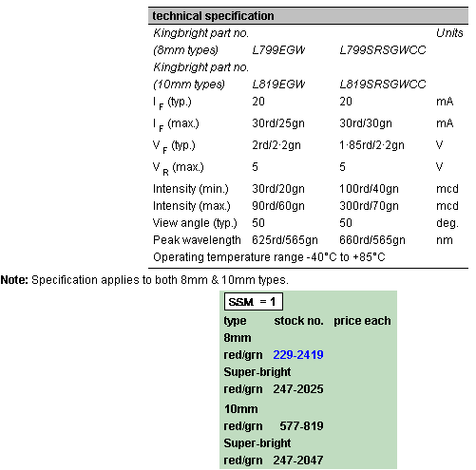Click the technical specification header bar
Image resolution: width=476 pixels, height=470 pixels.
pos(308,16)
